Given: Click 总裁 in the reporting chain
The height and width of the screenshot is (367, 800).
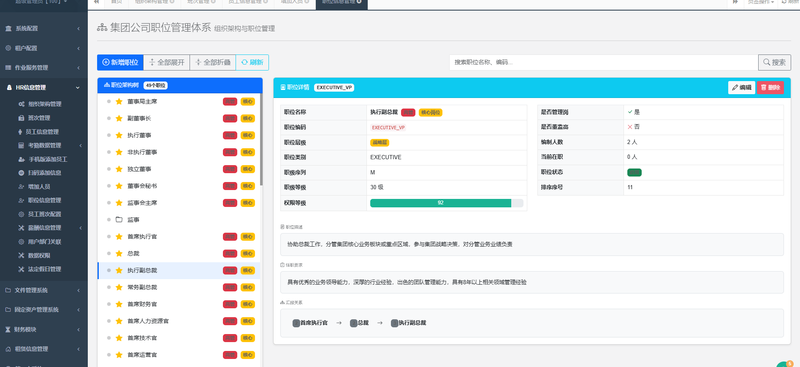Looking at the screenshot, I should [360, 323].
